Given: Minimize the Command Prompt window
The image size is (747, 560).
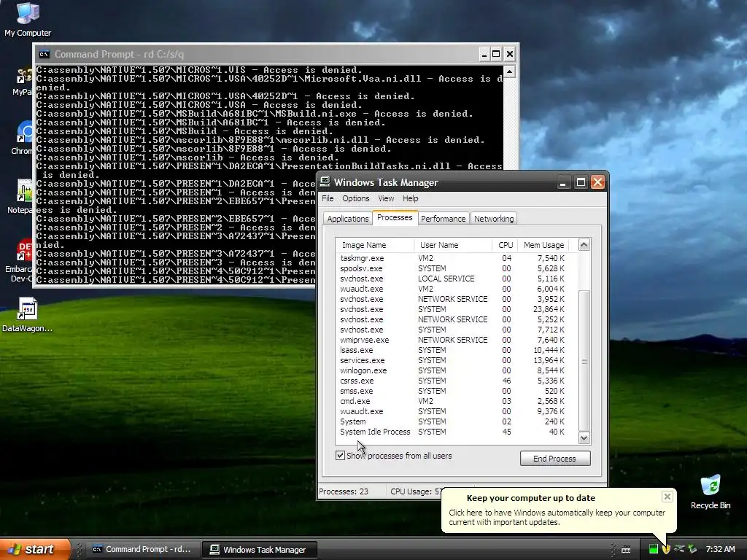Looking at the screenshot, I should 484,54.
